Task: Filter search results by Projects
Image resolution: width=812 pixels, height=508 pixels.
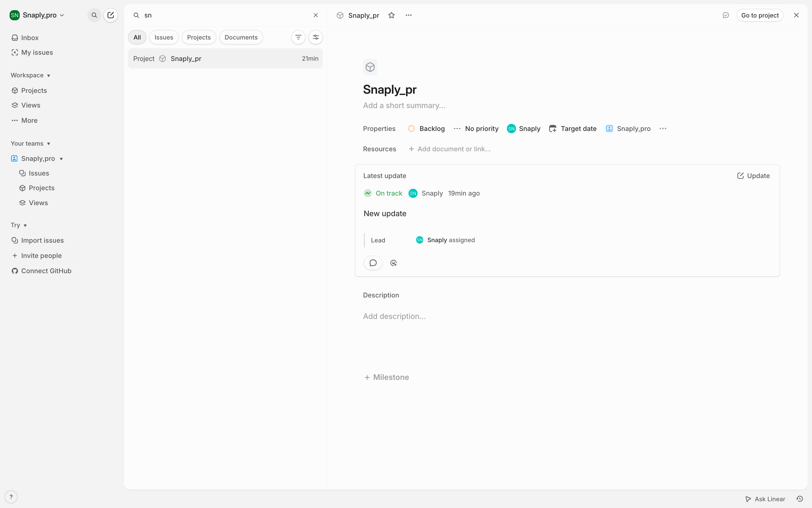Action: [199, 37]
